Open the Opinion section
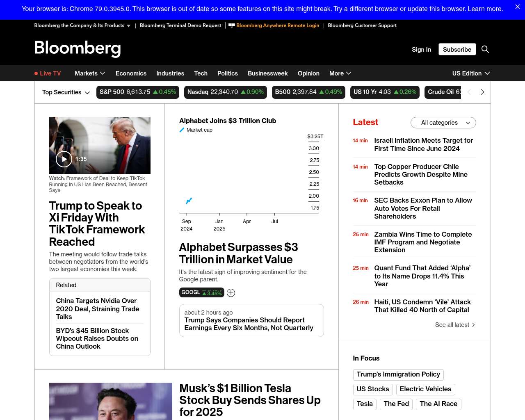 click(x=308, y=73)
